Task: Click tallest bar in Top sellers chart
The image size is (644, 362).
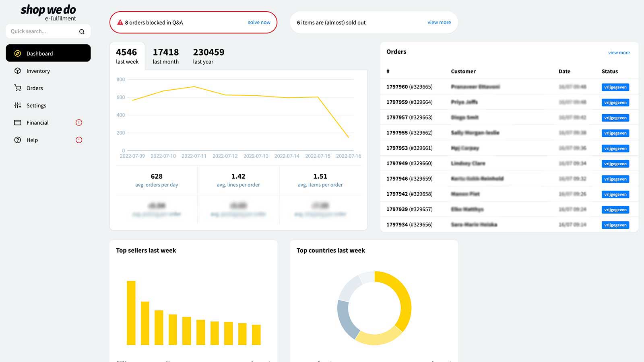Action: pyautogui.click(x=131, y=313)
